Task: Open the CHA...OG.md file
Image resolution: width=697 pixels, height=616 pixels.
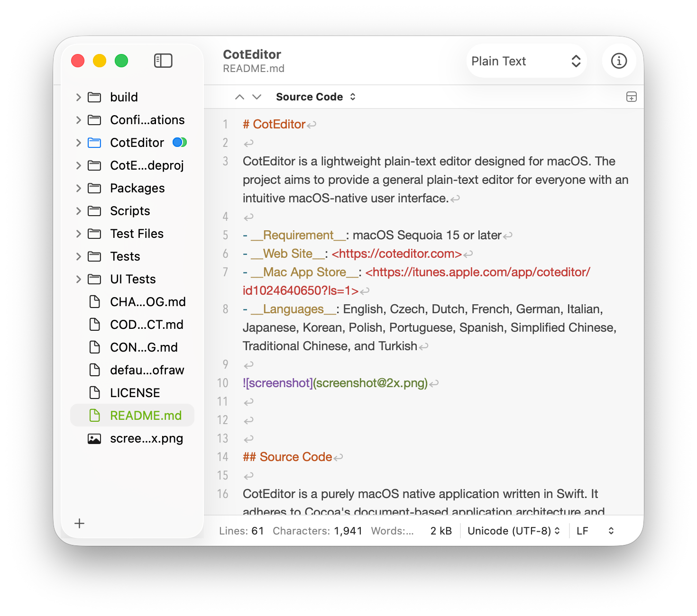Action: (132, 302)
